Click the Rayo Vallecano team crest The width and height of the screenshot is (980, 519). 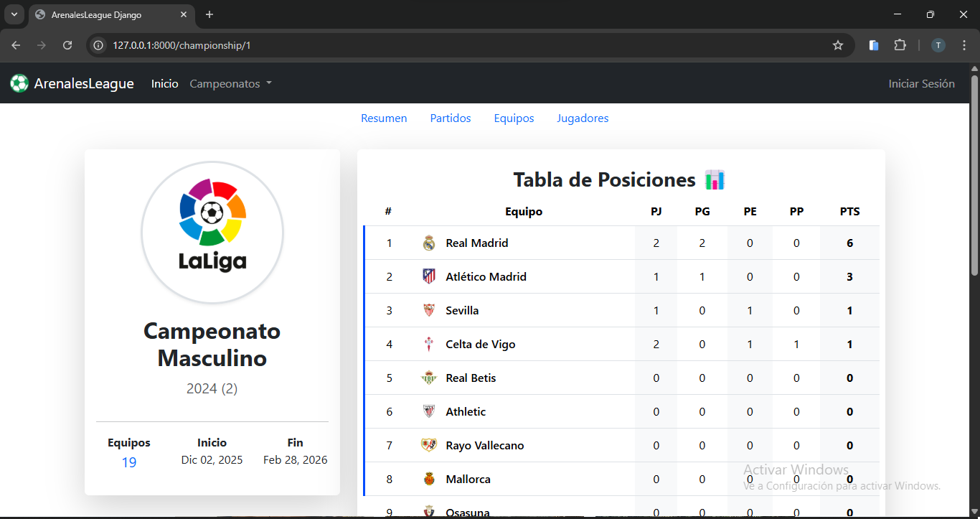pos(429,446)
